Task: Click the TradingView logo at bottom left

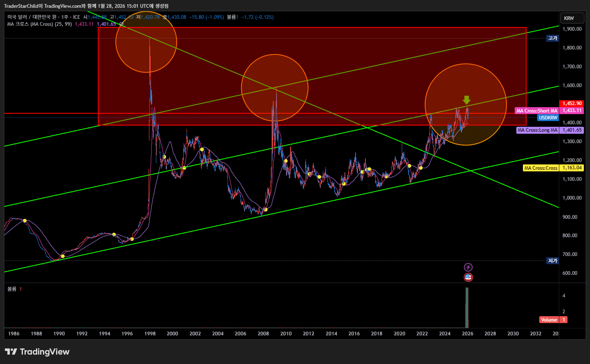Action: pyautogui.click(x=37, y=352)
